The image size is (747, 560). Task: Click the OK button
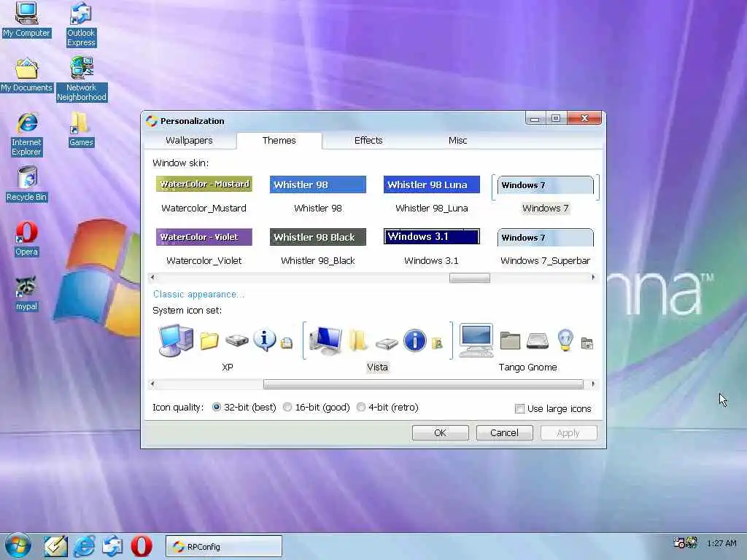coord(440,433)
